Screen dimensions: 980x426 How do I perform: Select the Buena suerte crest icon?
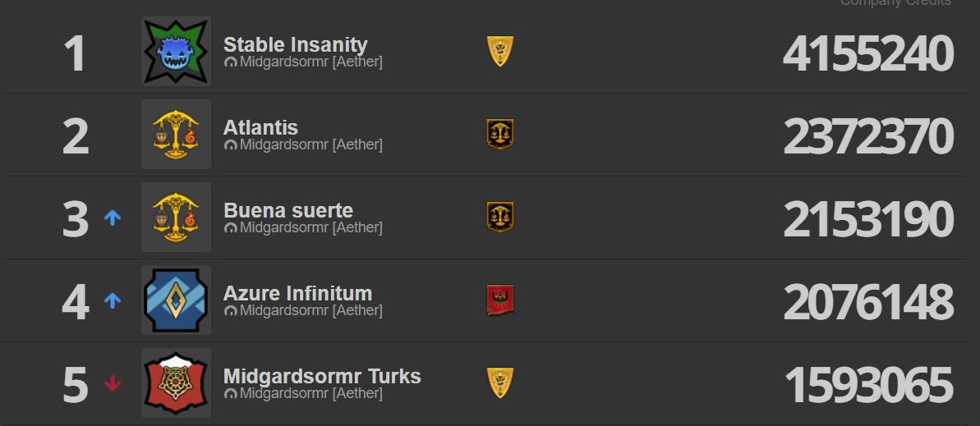(177, 218)
